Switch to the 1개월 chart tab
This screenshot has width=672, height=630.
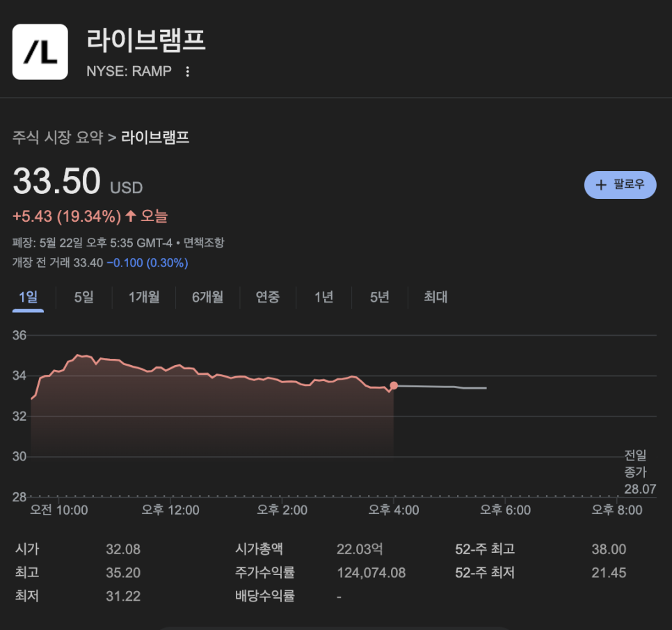[x=144, y=297]
